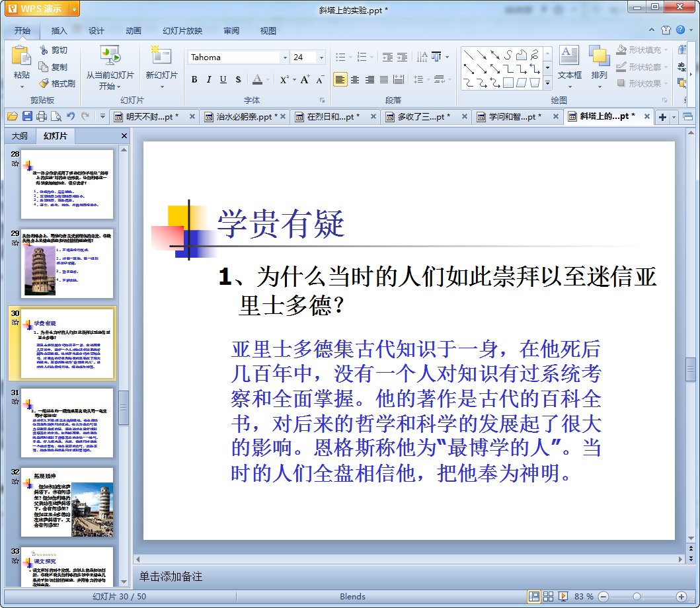Click the Cut (剪切) scissors icon
Viewport: 700px width, 608px height.
44,50
